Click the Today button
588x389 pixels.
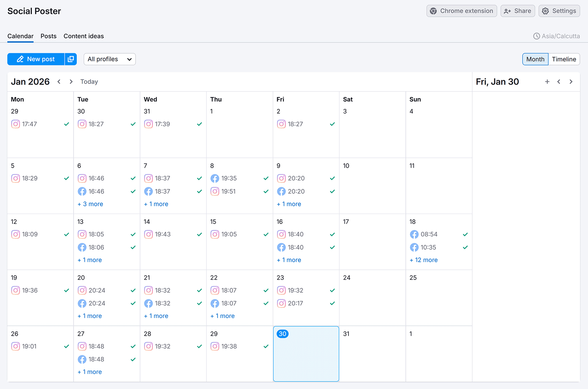click(89, 82)
